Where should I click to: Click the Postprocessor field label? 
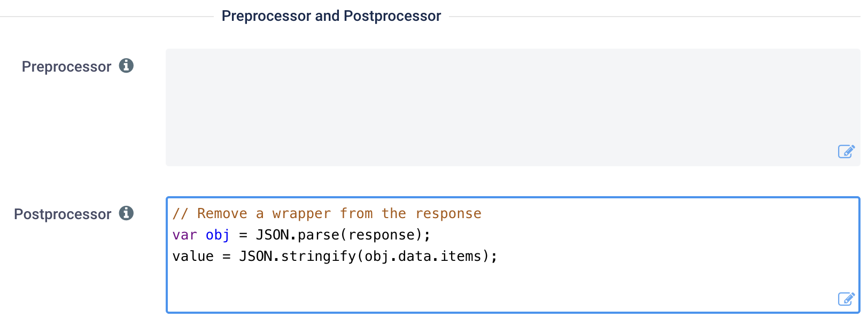pyautogui.click(x=63, y=214)
